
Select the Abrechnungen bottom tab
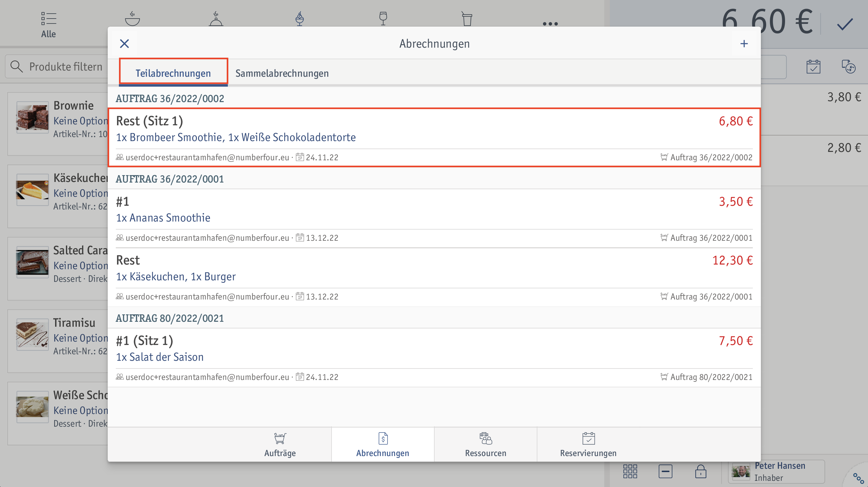383,445
